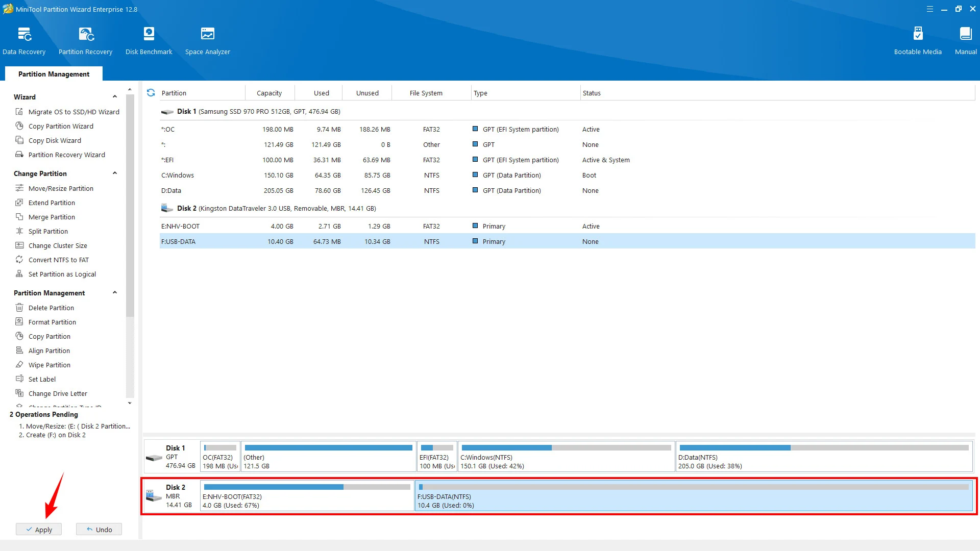This screenshot has width=980, height=551.
Task: Sort by the Capacity column header
Action: [269, 93]
